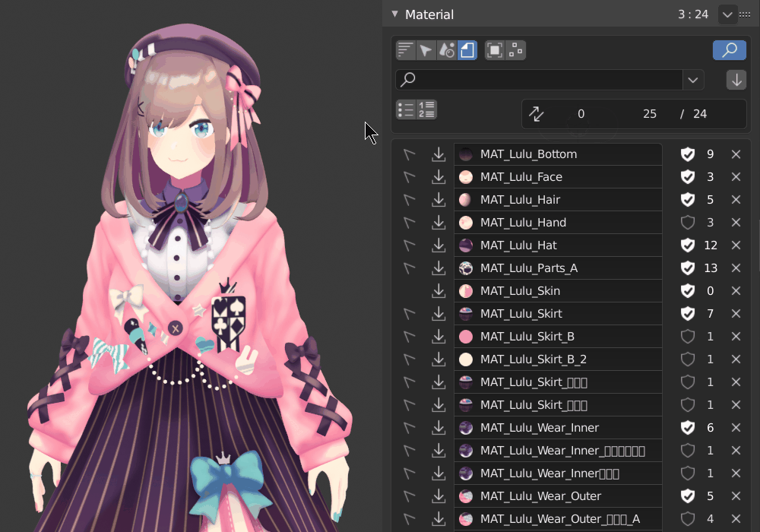760x532 pixels.
Task: Click the download arrow icon for MAT_Lulu_Skirt_B_2
Action: pyautogui.click(x=439, y=359)
